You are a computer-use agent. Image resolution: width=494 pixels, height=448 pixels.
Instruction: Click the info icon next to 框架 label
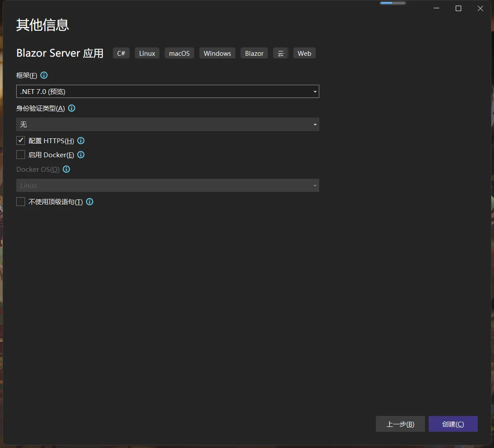pos(44,75)
